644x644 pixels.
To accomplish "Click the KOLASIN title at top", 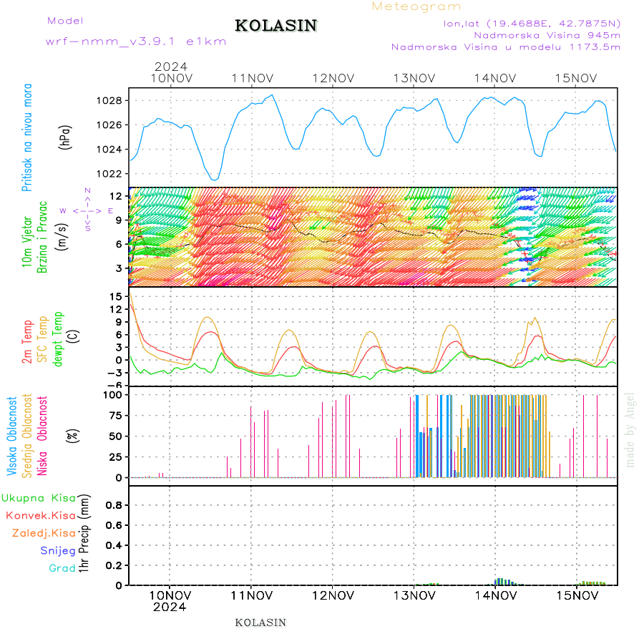I will [x=276, y=26].
